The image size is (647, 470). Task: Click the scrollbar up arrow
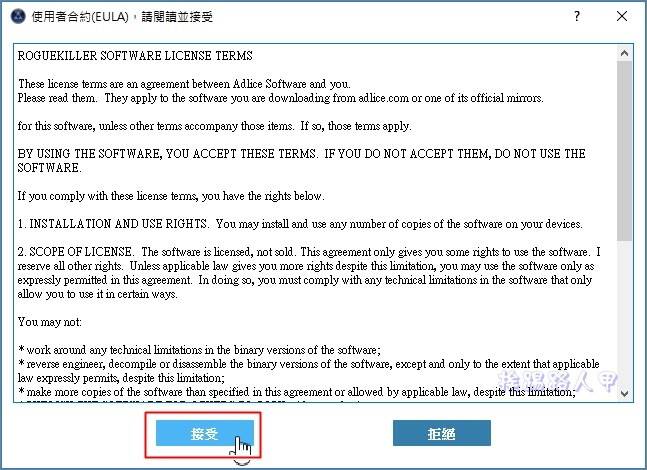pyautogui.click(x=625, y=53)
